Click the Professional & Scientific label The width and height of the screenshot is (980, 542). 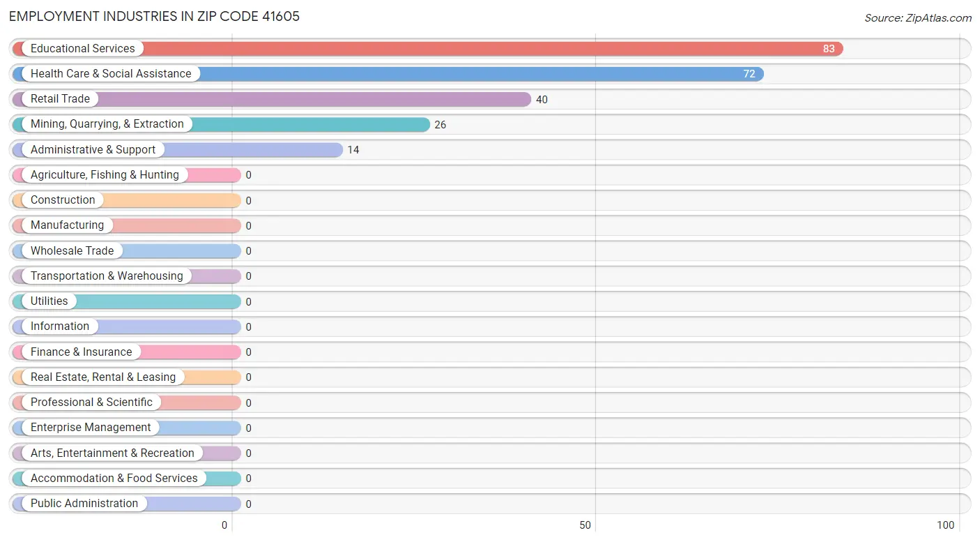pos(91,402)
